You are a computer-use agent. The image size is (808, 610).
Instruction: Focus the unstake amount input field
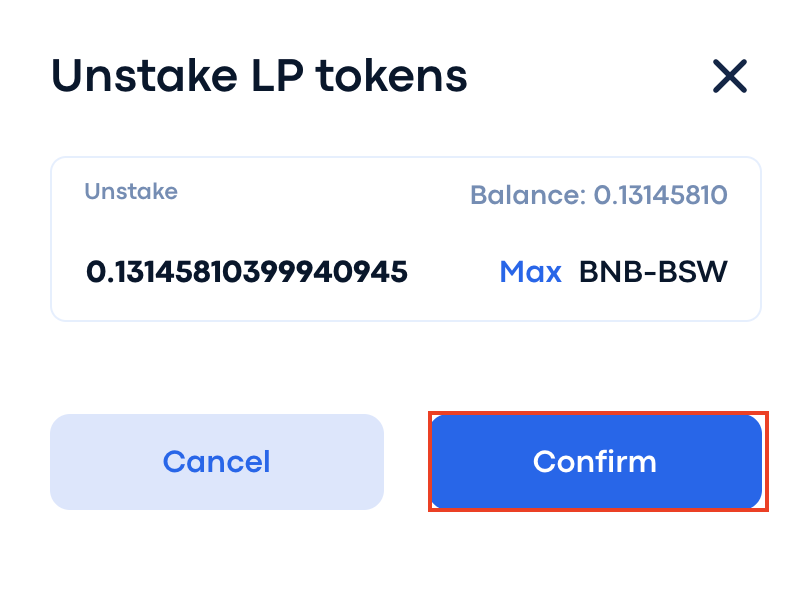(247, 271)
